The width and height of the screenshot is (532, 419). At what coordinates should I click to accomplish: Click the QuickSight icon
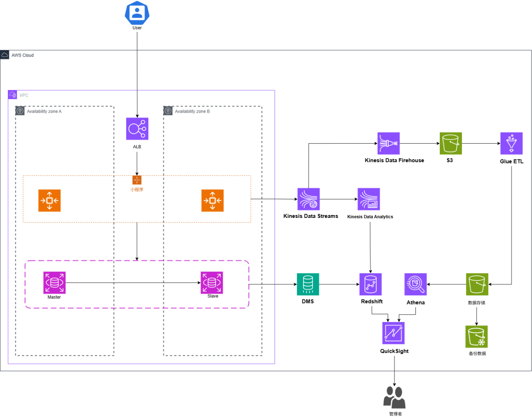click(x=393, y=333)
